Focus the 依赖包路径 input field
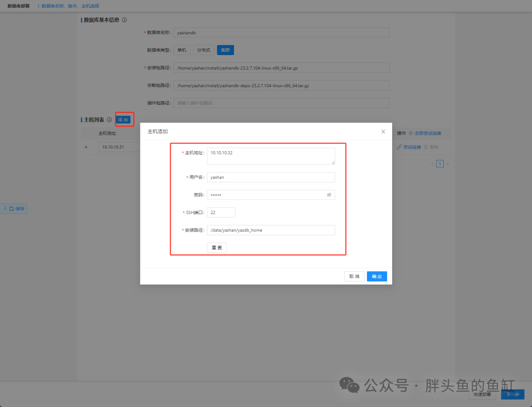This screenshot has height=407, width=532. pyautogui.click(x=281, y=86)
